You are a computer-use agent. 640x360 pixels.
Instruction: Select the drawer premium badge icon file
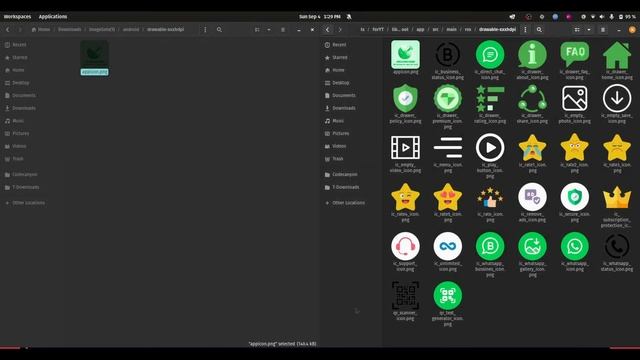(448, 99)
